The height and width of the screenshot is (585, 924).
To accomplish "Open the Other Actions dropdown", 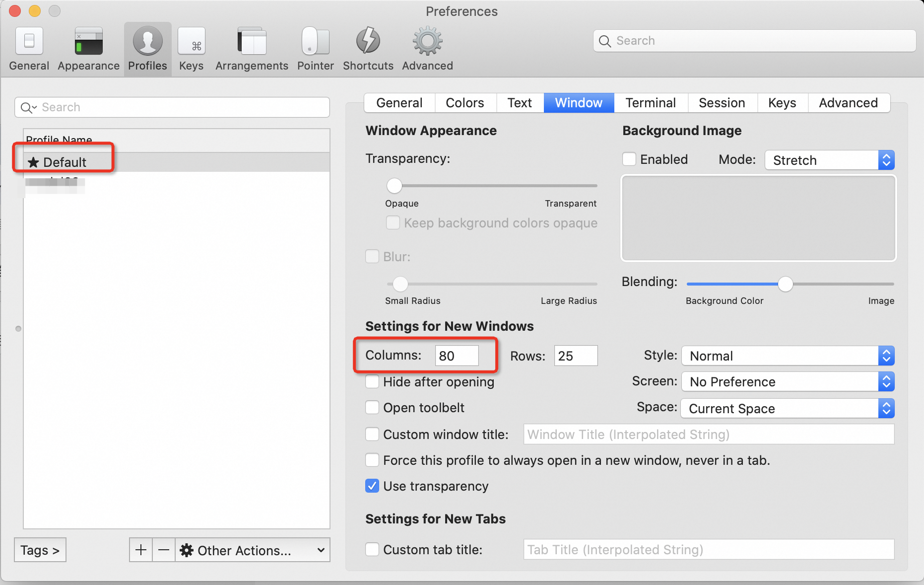I will tap(253, 550).
